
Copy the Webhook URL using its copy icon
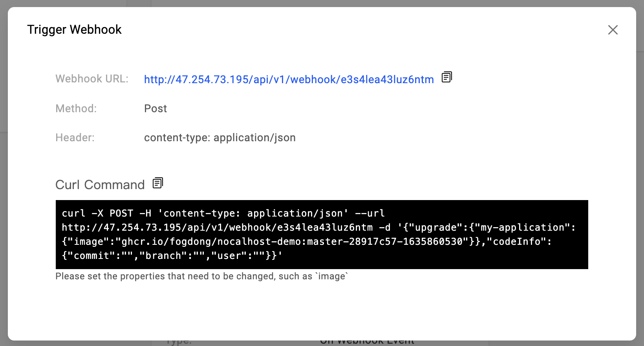point(446,77)
